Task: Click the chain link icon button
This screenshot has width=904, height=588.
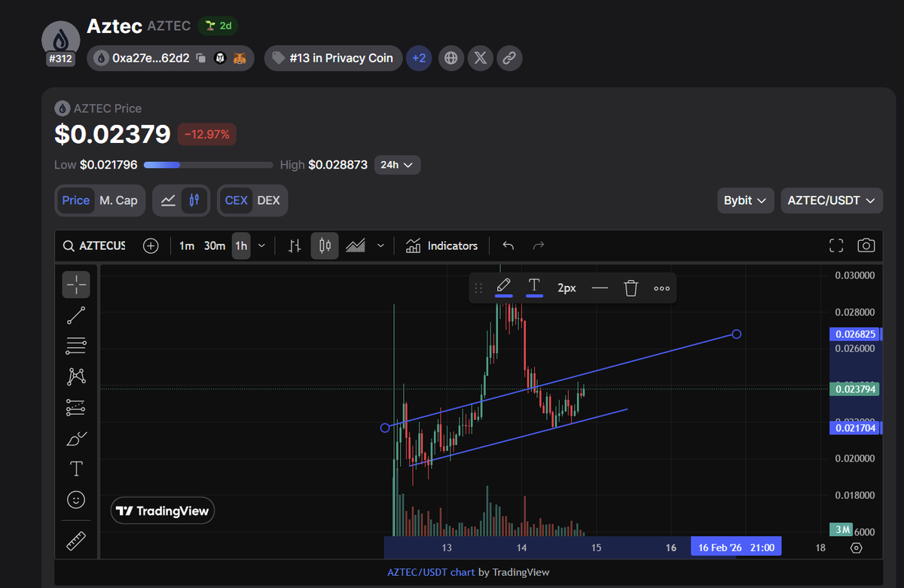Action: (x=509, y=58)
